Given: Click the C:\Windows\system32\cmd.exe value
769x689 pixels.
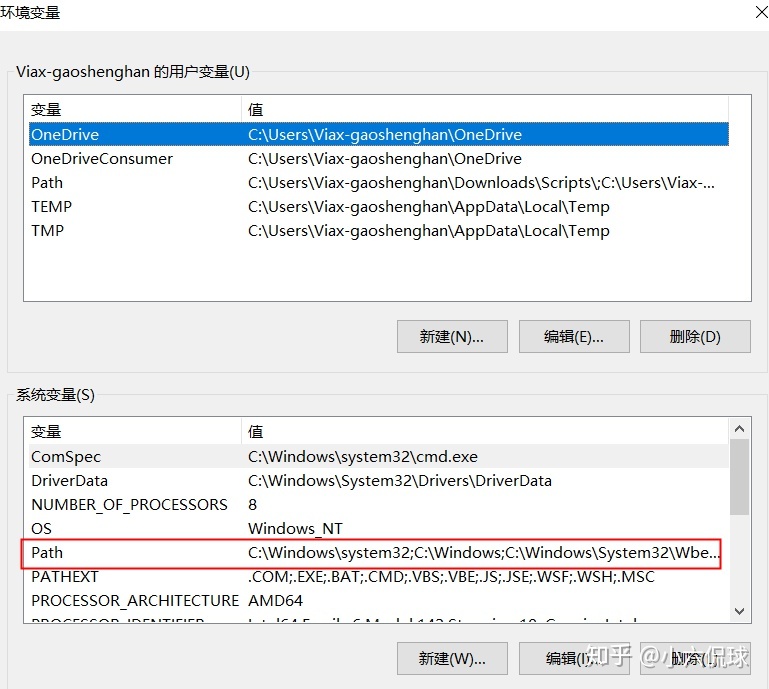Looking at the screenshot, I should tap(362, 457).
